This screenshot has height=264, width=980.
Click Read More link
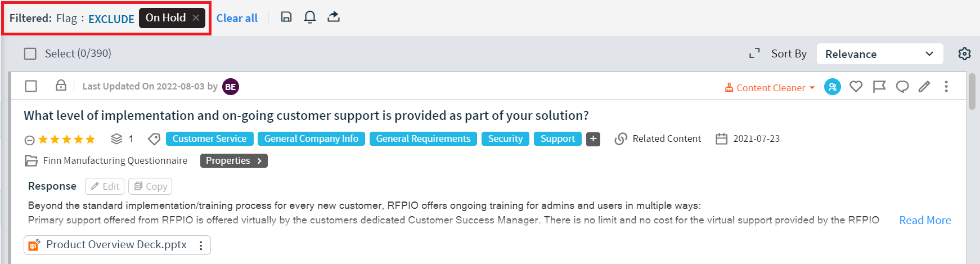click(x=924, y=220)
